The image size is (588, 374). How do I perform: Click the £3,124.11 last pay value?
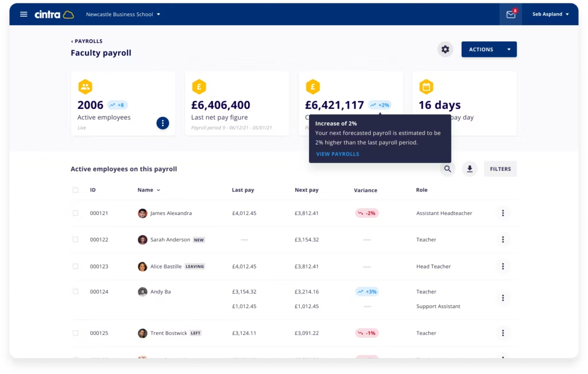244,333
